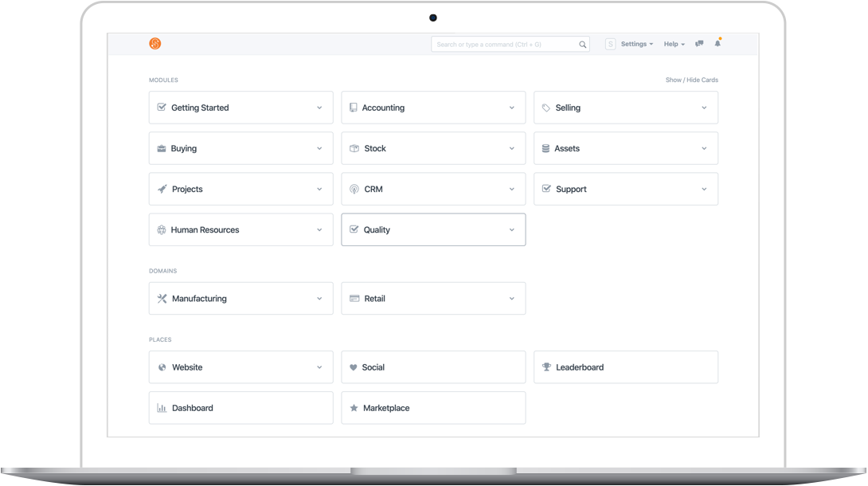Click the chat messages icon near the bell
Image resolution: width=868 pixels, height=486 pixels.
[698, 44]
